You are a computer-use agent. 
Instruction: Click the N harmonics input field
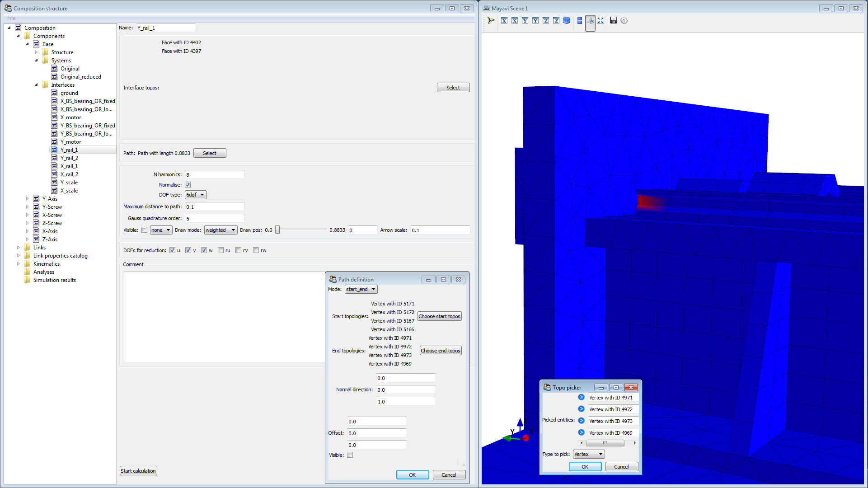click(215, 174)
